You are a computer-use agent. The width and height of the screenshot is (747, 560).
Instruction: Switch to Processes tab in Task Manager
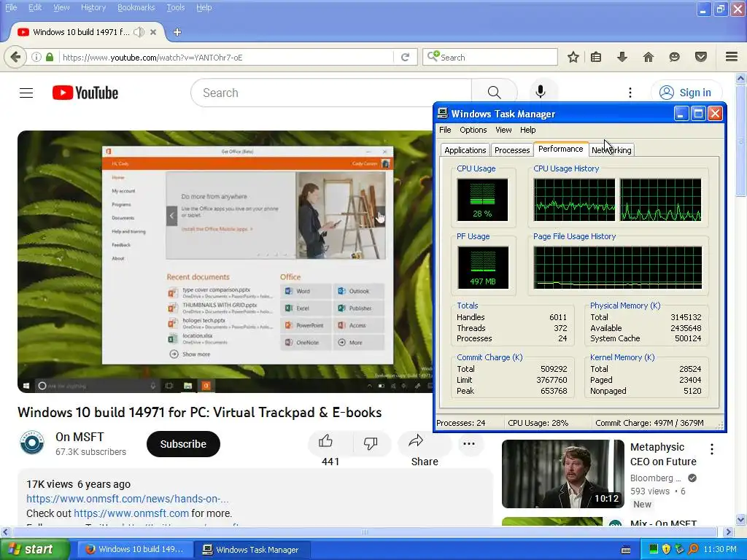coord(512,150)
